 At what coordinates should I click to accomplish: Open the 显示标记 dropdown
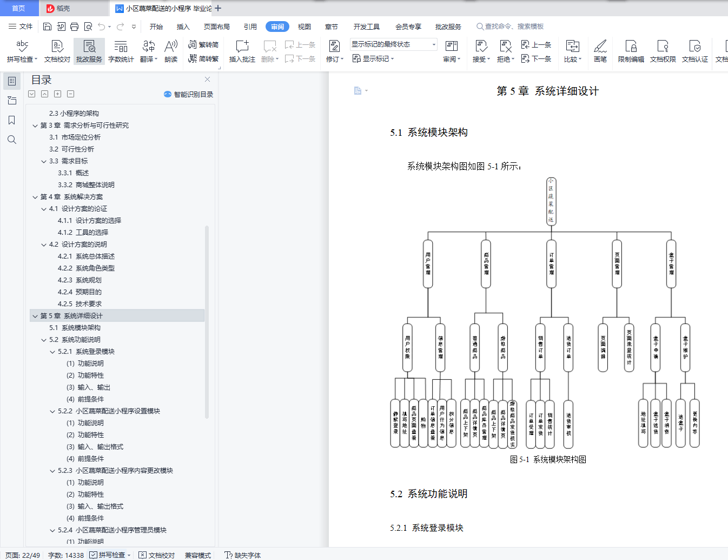pyautogui.click(x=373, y=58)
